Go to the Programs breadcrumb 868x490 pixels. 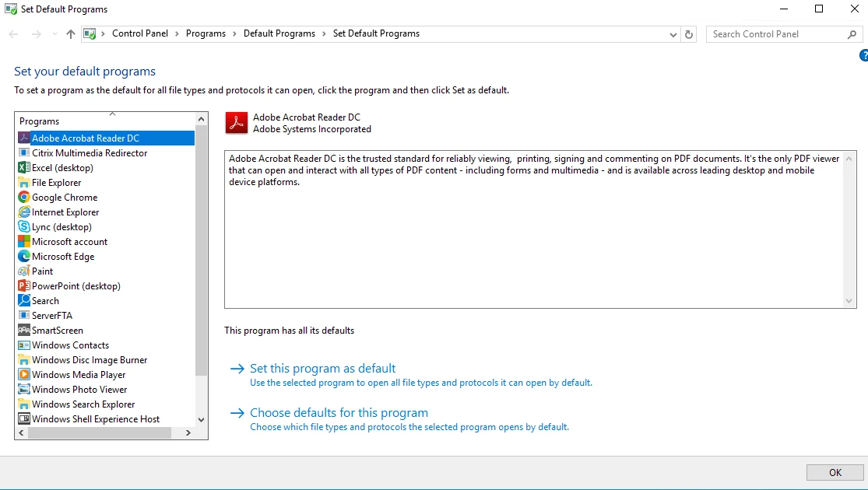(206, 33)
